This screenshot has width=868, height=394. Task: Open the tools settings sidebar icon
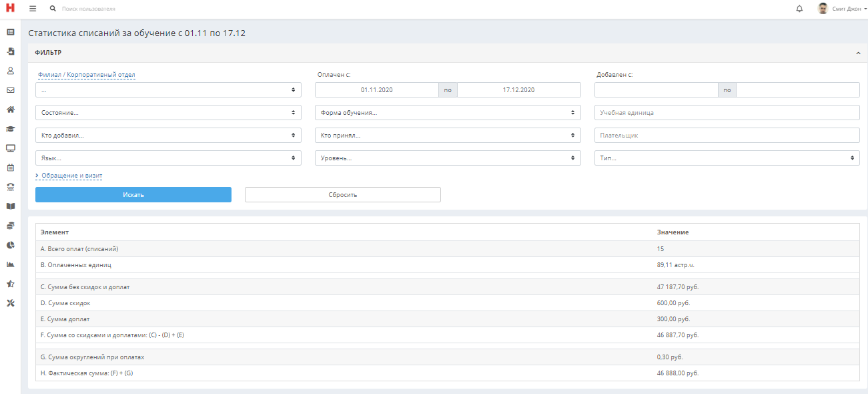pos(11,303)
